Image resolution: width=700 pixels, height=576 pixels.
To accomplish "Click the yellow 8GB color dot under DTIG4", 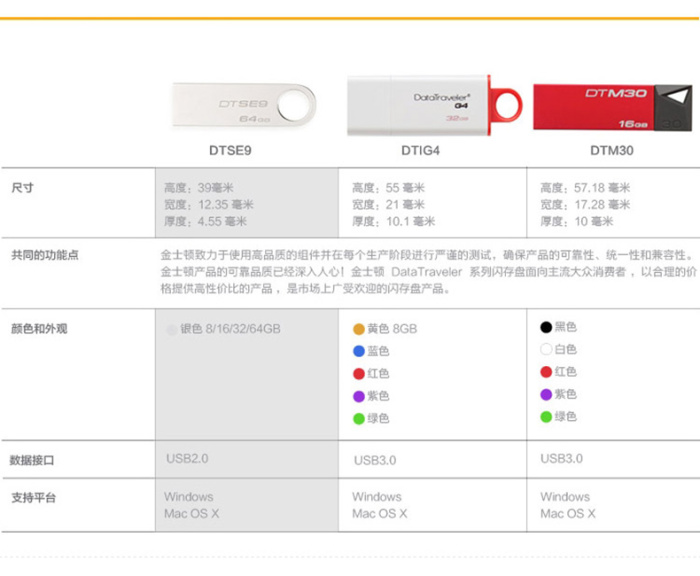I will coord(359,330).
